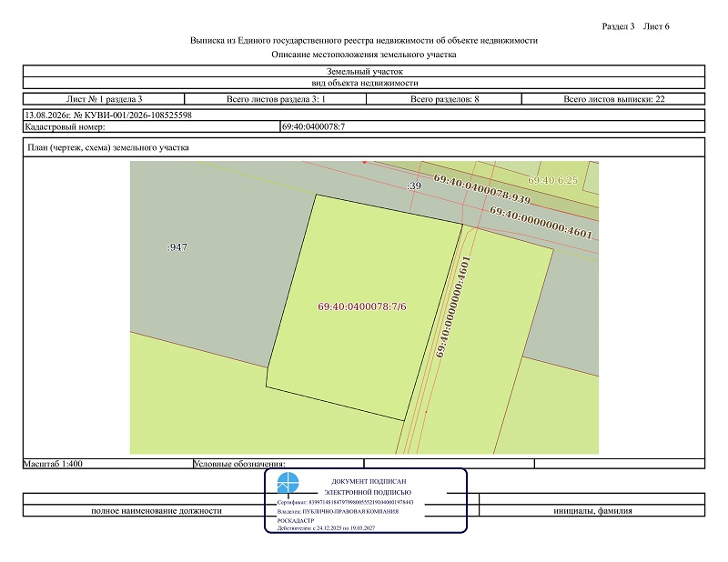Select 'Всего листов выписки: 22' cell
This screenshot has width=728, height=562.
[613, 99]
